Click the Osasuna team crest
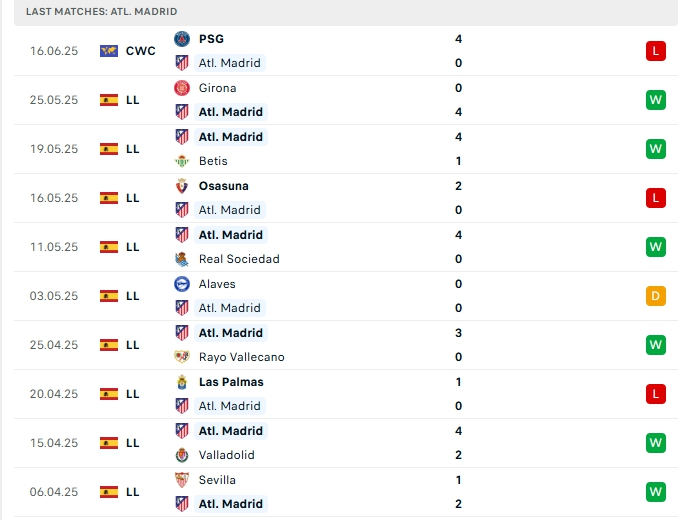Viewport: 690px width, 520px height. (x=182, y=186)
